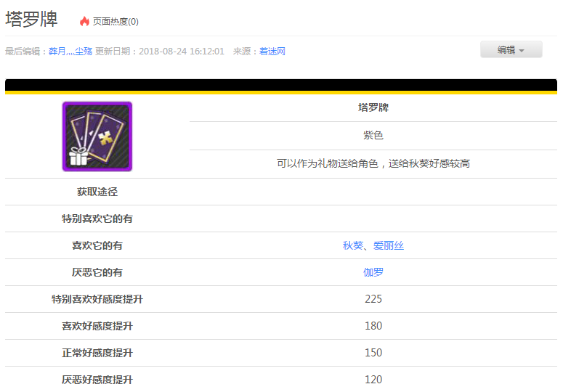563x392 pixels.
Task: Click the 厌恶它的有 row label
Action: click(97, 272)
